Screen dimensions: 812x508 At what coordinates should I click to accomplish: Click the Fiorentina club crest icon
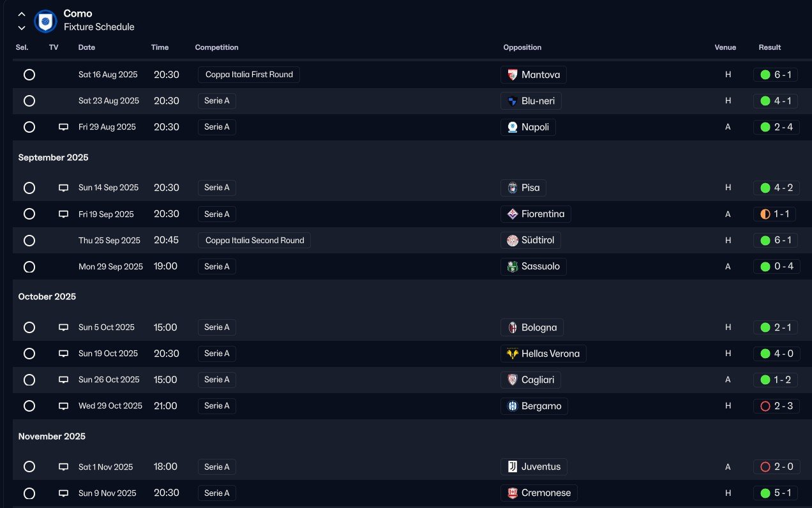[512, 214]
